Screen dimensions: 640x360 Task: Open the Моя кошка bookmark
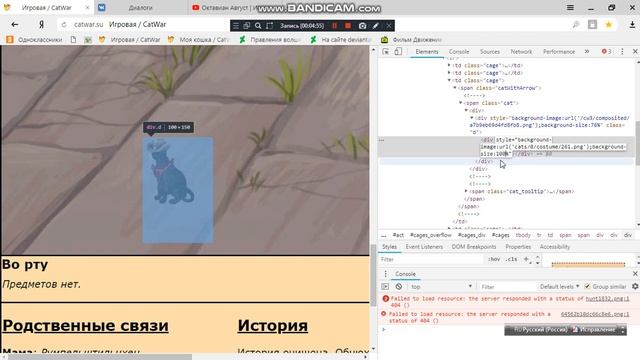click(x=198, y=40)
